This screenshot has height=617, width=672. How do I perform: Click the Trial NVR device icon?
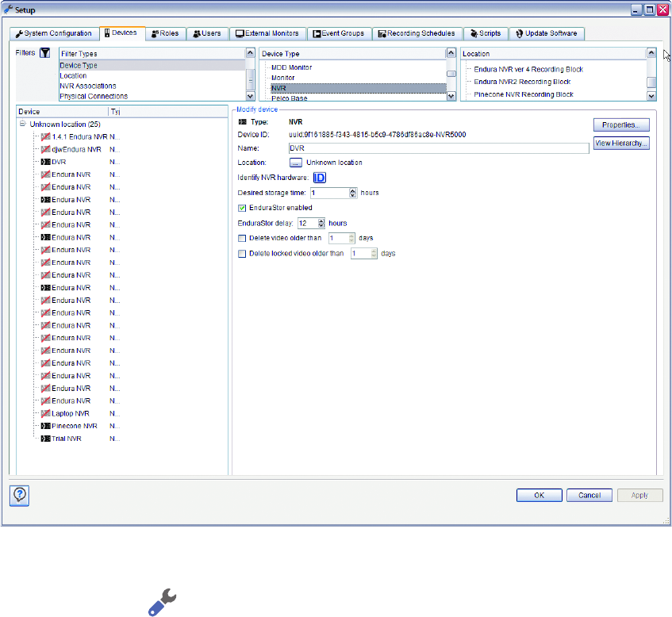coord(45,439)
